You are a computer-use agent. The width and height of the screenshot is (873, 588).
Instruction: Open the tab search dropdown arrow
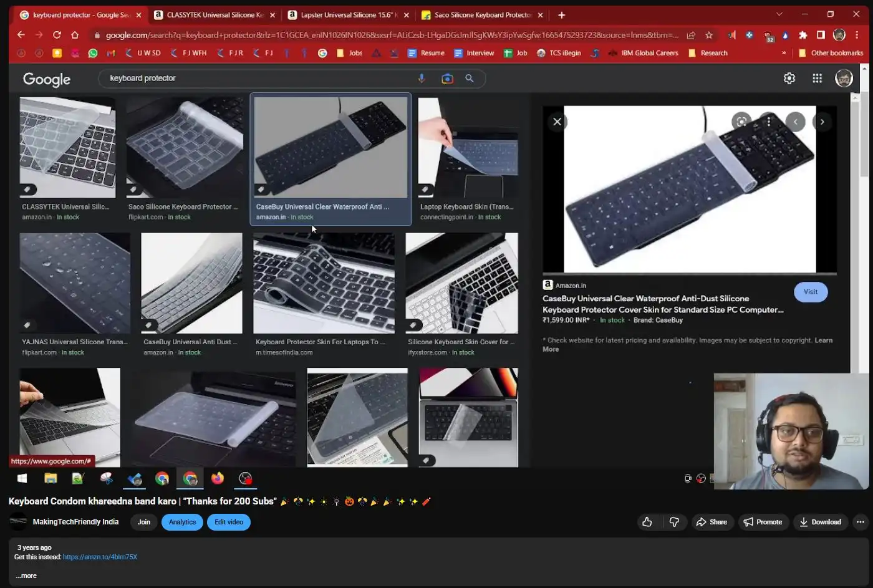(779, 14)
